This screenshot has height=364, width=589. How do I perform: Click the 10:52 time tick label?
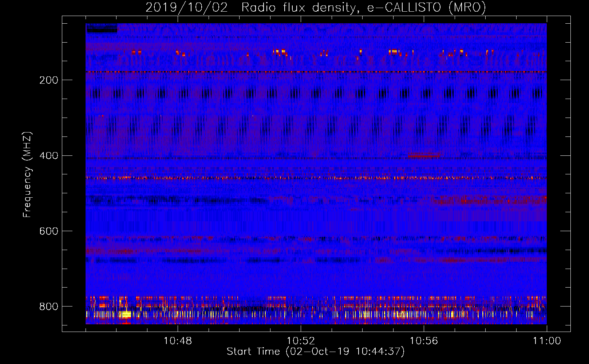[301, 341]
